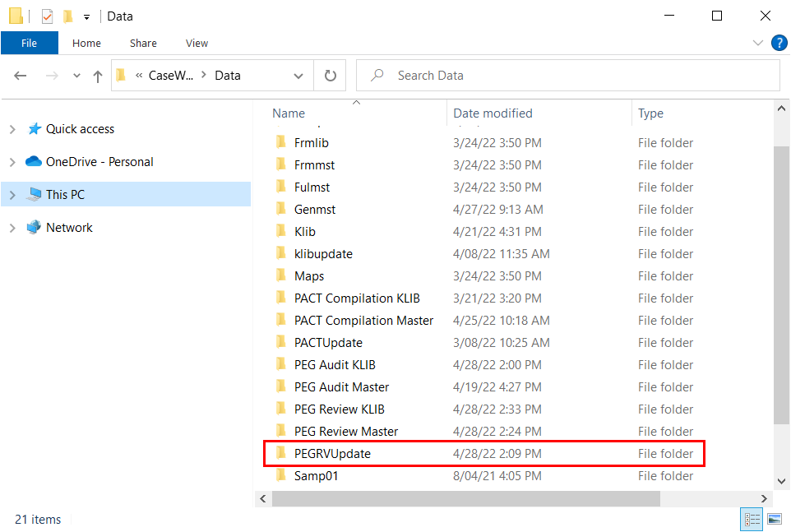Go back with the Back arrow
Screen dimensions: 791x532
pos(21,76)
